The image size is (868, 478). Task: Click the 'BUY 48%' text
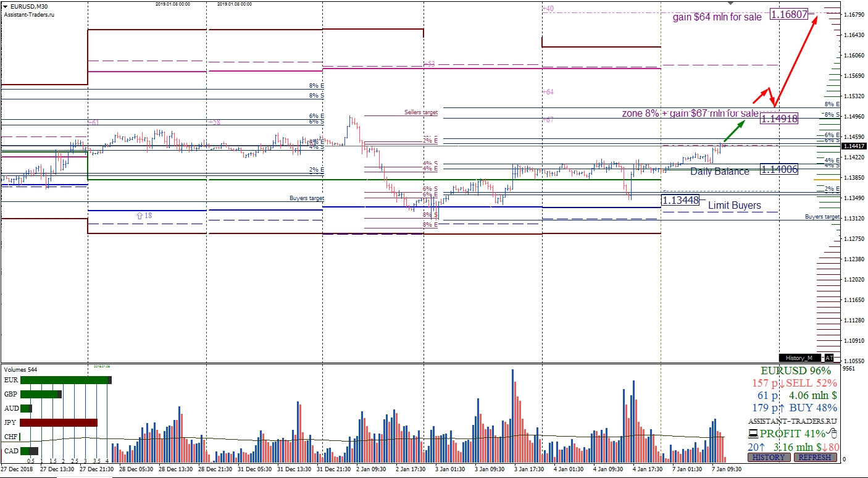click(x=812, y=408)
